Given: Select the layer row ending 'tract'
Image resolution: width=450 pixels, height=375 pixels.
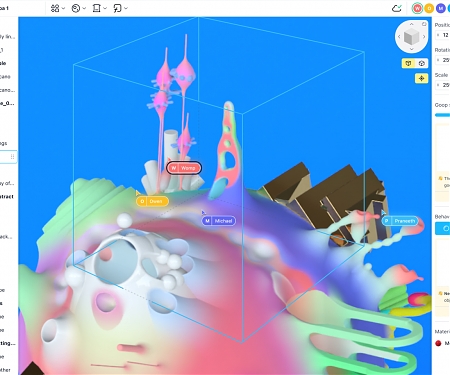Looking at the screenshot, I should pos(8,197).
